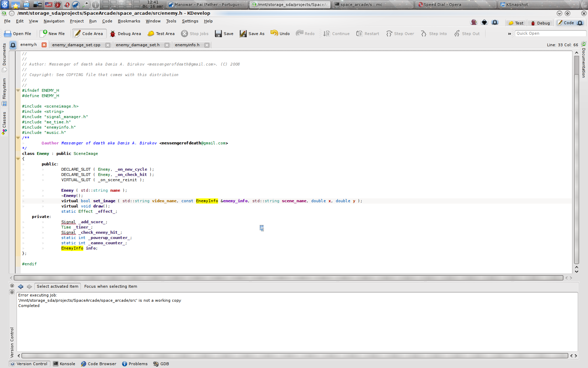The width and height of the screenshot is (588, 368).
Task: Toggle Select activated Item button
Action: 57,286
